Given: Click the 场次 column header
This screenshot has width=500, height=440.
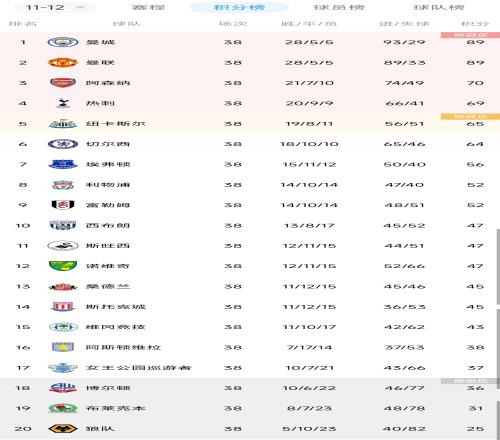Looking at the screenshot, I should pyautogui.click(x=233, y=24).
